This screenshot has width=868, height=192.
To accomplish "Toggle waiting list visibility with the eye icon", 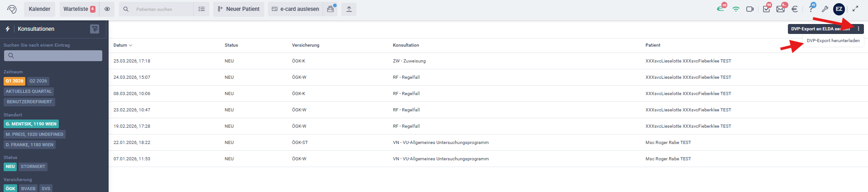I will click(x=107, y=9).
